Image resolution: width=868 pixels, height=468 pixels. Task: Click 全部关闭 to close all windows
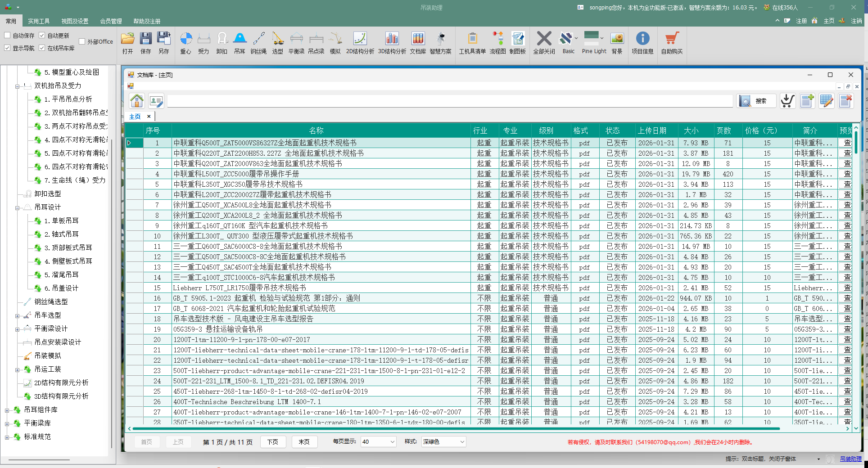544,43
